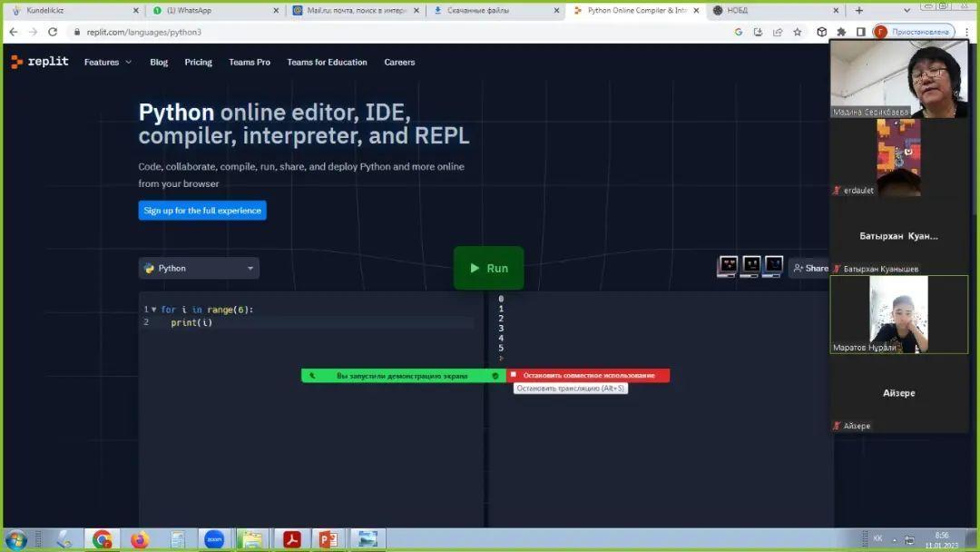The height and width of the screenshot is (552, 980).
Task: Expand the Features menu chevron
Action: tap(129, 62)
